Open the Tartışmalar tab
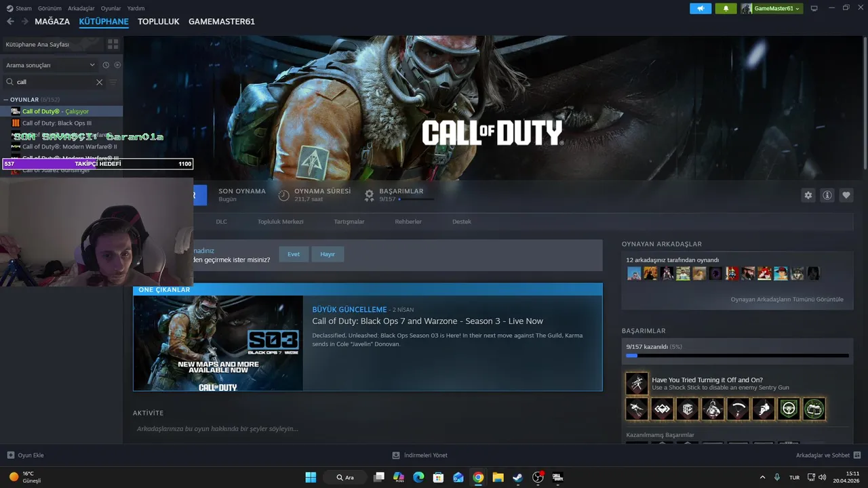This screenshot has height=488, width=868. [349, 222]
